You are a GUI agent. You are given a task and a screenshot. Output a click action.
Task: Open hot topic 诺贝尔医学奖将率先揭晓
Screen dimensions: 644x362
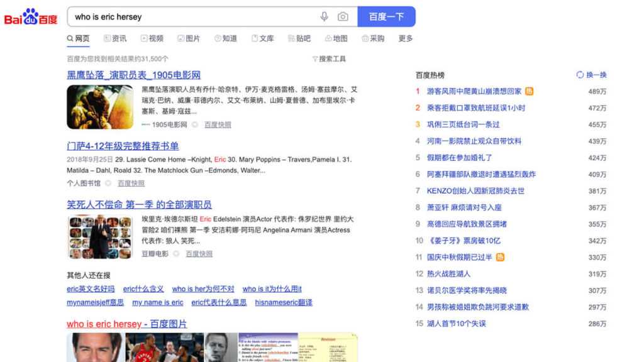[467, 290]
